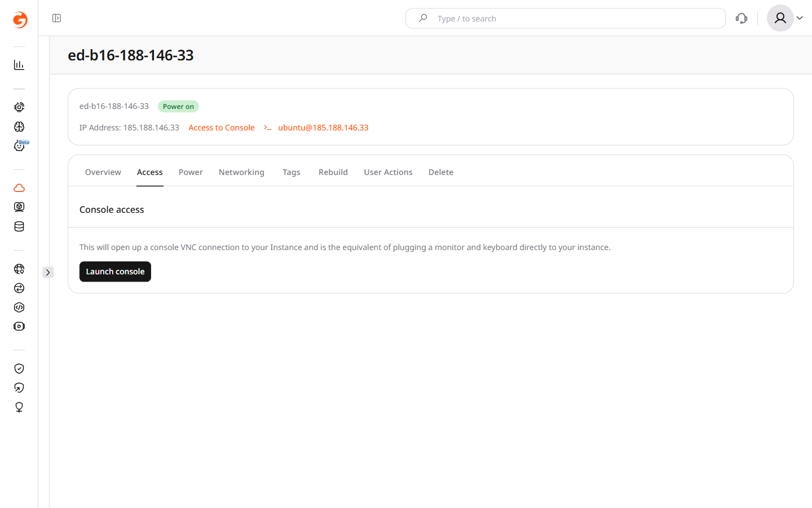Click the small ed-b16-188-146-33 instance name

click(x=114, y=106)
